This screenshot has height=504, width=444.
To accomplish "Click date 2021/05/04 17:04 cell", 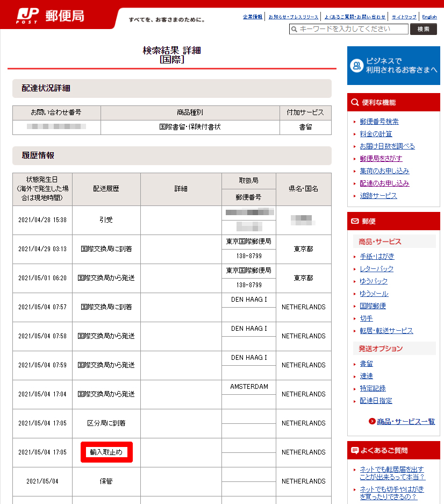I will 42,394.
